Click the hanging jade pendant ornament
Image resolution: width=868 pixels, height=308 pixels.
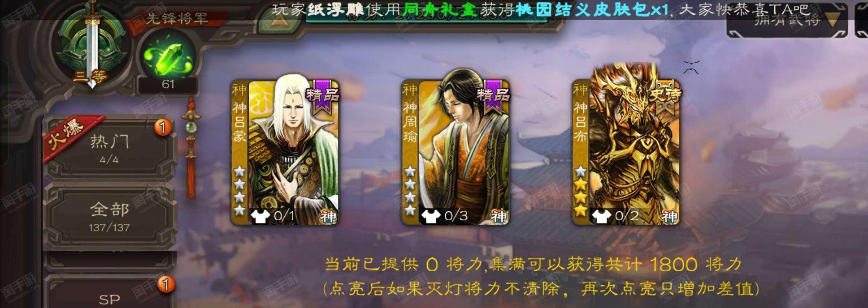pyautogui.click(x=191, y=148)
